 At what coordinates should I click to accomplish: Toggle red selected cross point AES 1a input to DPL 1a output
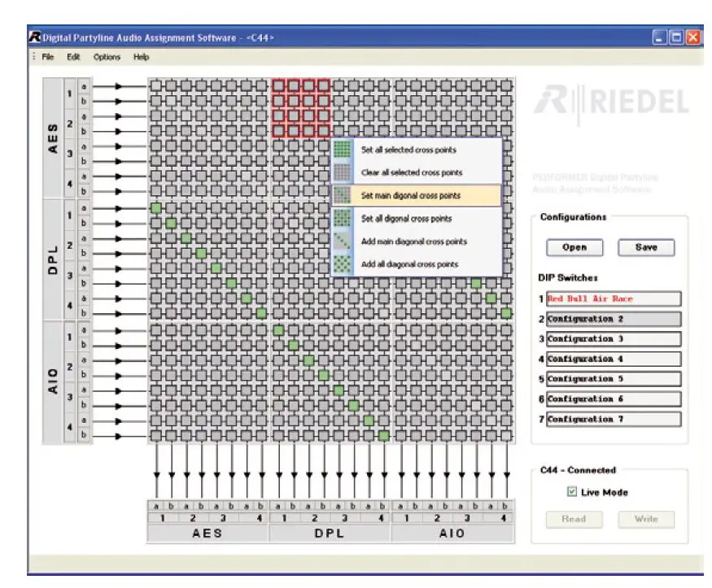point(278,85)
